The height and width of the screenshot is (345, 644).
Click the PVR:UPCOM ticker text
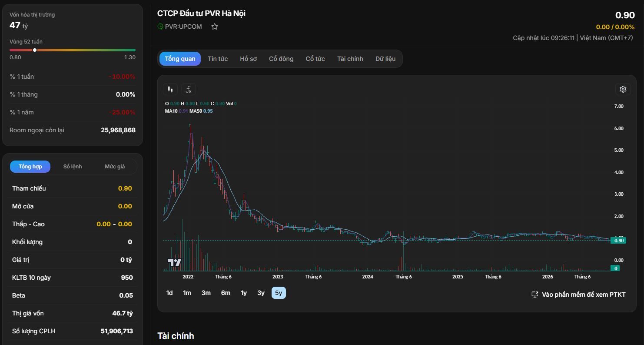point(183,27)
